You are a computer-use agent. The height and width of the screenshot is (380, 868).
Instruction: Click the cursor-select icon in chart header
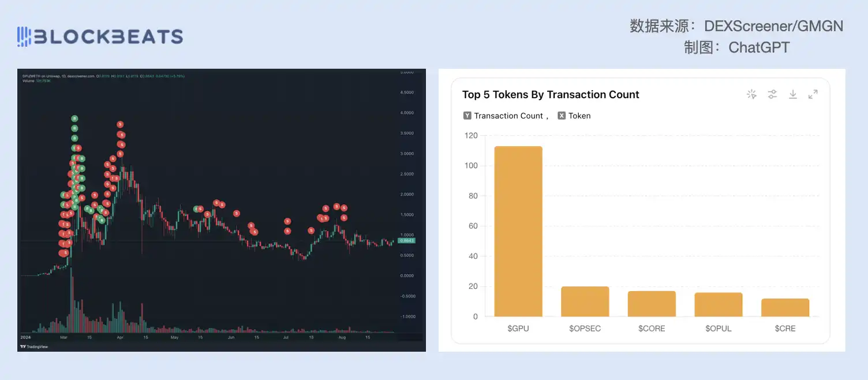pos(751,94)
